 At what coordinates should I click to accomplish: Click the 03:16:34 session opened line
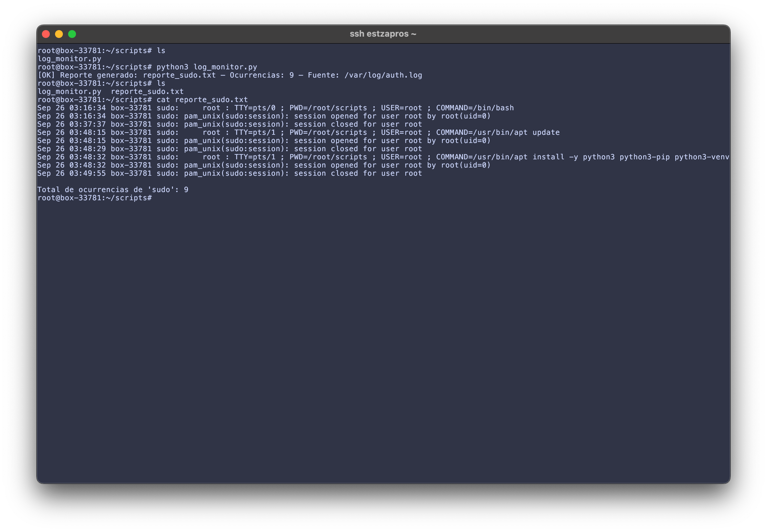[x=264, y=116]
